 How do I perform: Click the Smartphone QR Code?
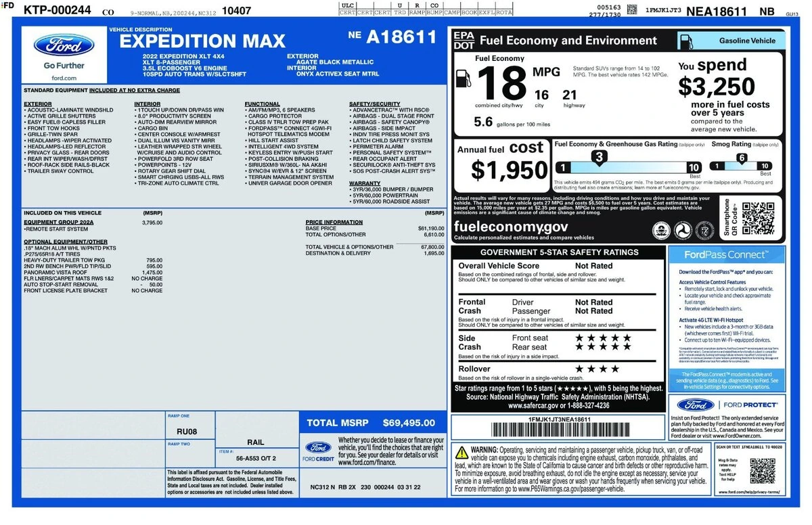pos(758,217)
